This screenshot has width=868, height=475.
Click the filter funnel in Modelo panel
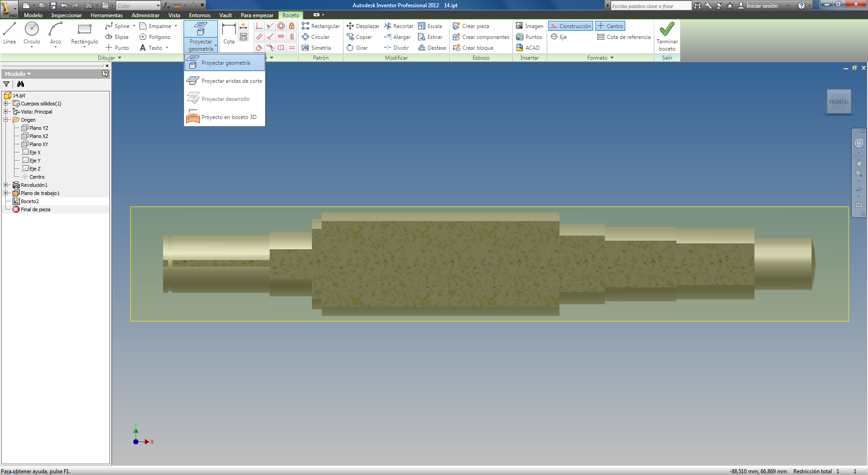point(6,84)
